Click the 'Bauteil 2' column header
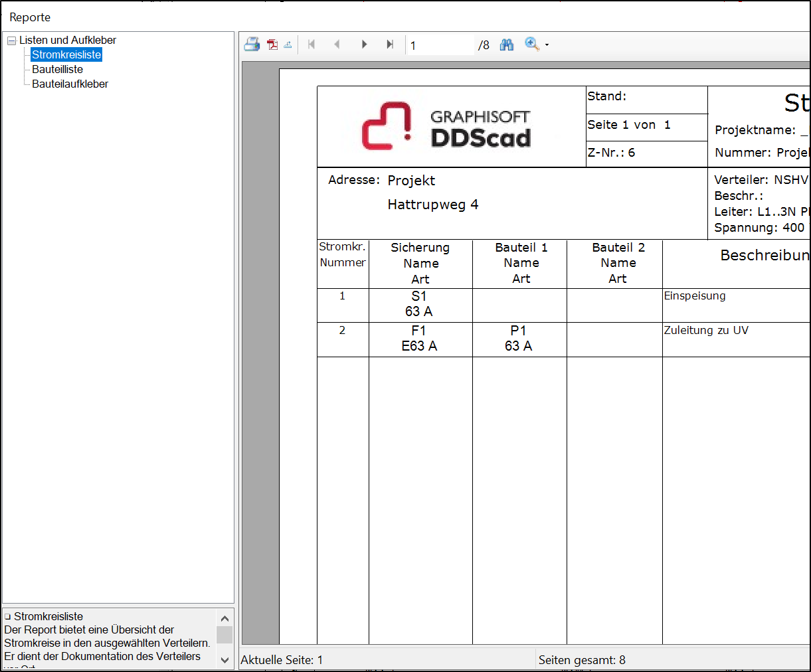This screenshot has height=672, width=811. [618, 263]
